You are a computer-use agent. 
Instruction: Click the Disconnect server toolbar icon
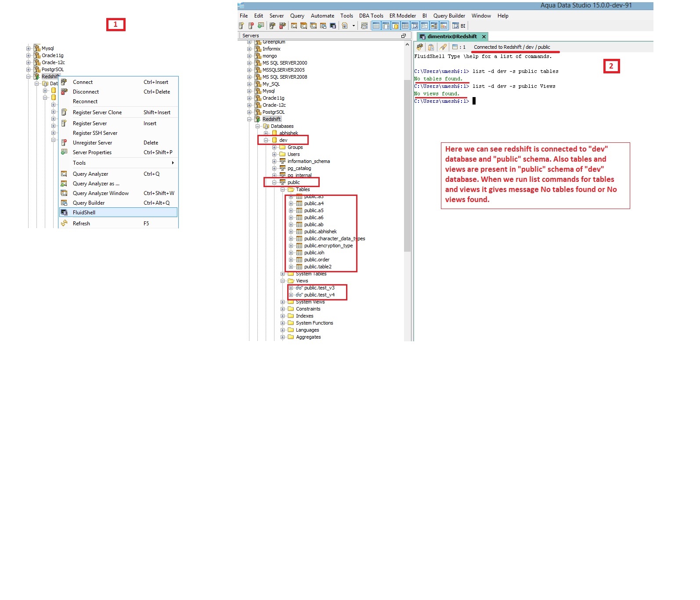tap(282, 26)
